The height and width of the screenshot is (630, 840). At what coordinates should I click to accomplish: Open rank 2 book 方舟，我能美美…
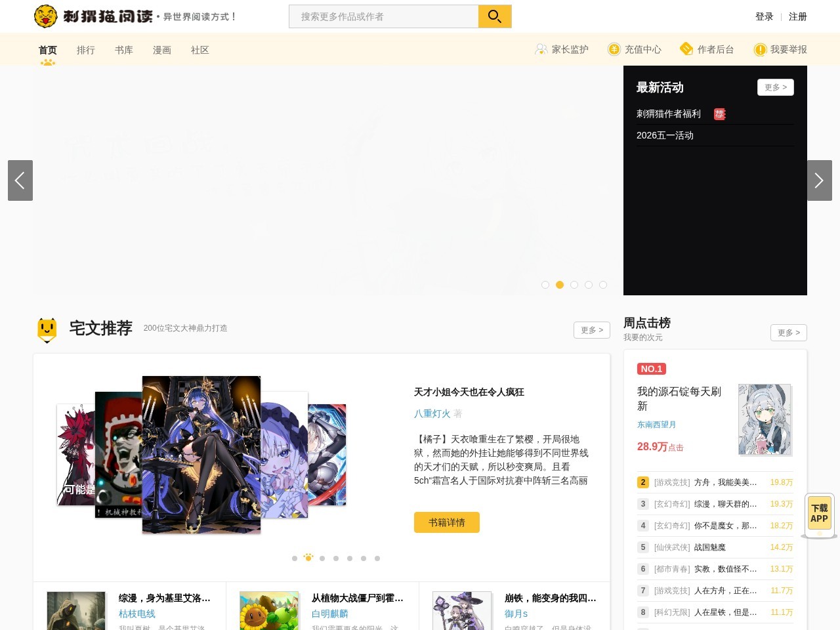click(726, 482)
